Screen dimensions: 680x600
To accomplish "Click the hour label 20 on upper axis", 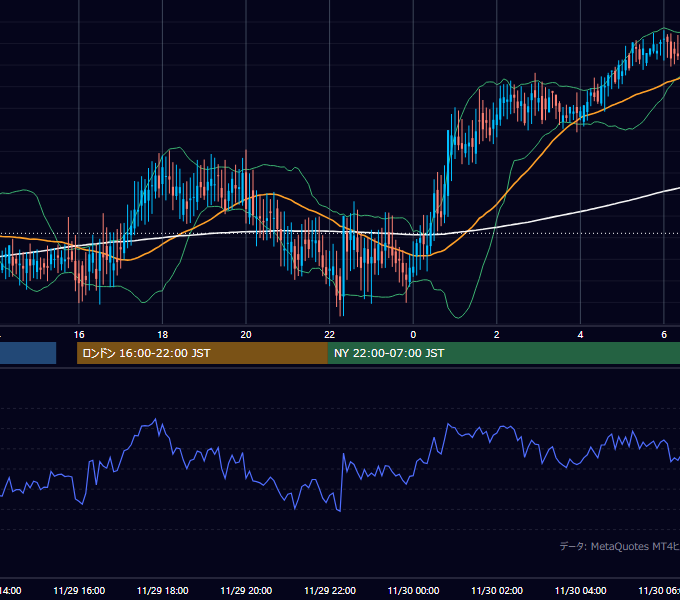I will [x=246, y=335].
